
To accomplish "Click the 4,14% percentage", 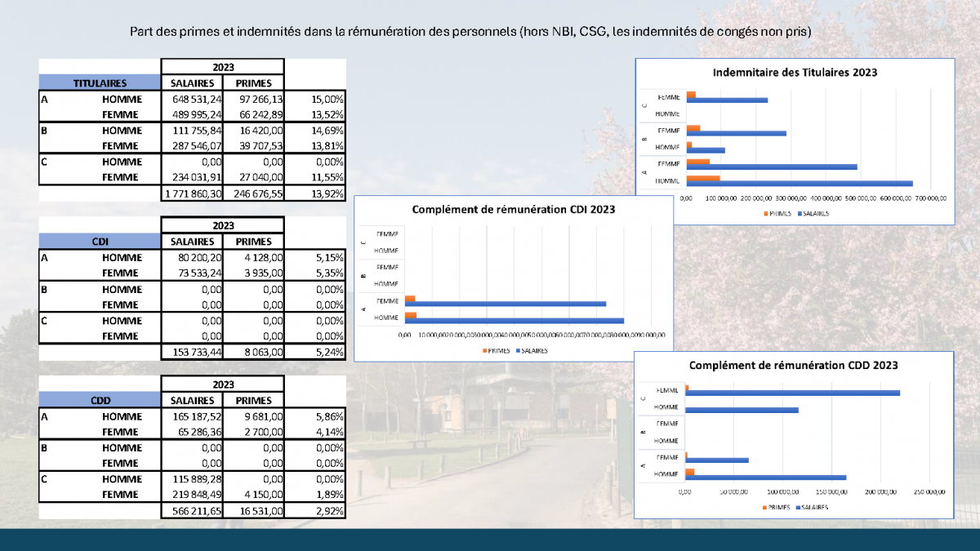I will pos(329,432).
